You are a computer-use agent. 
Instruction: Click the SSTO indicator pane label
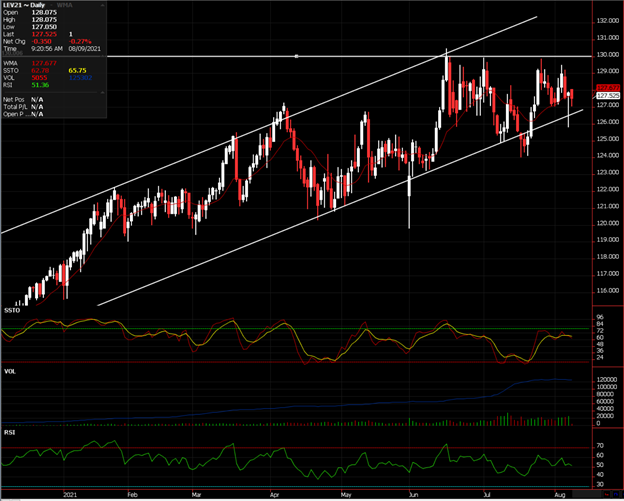(x=12, y=313)
